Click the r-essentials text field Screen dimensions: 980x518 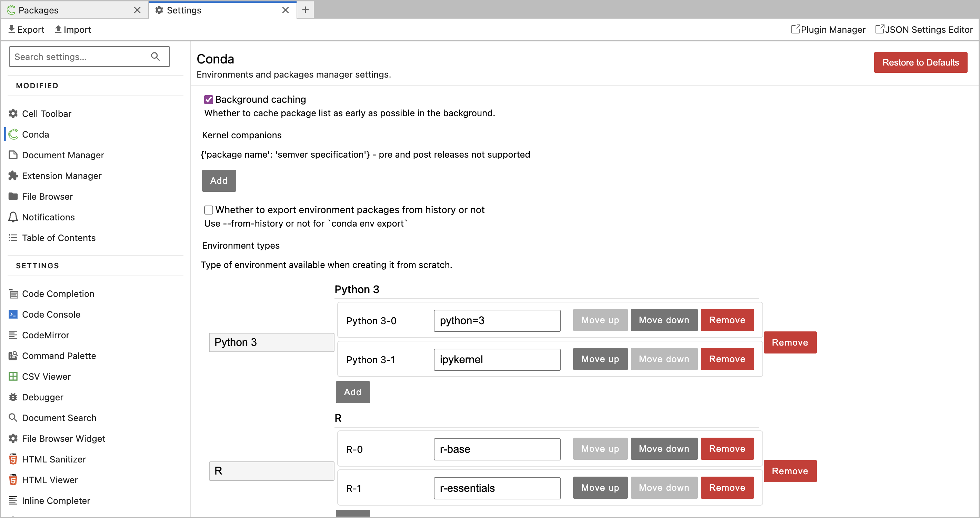pos(497,488)
